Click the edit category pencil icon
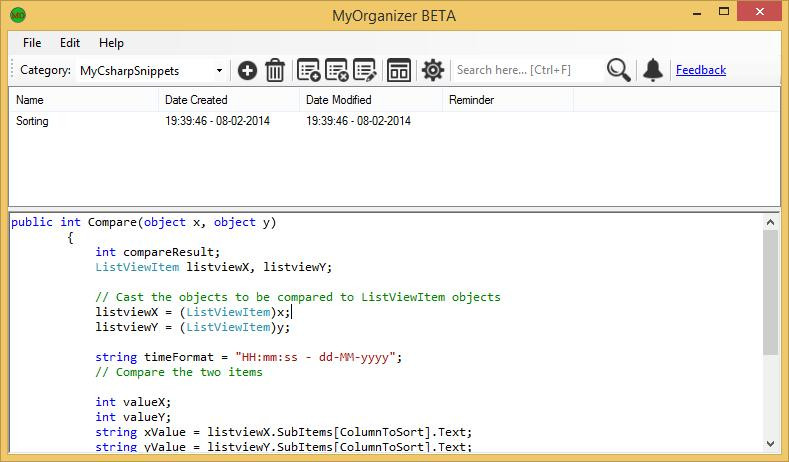 [365, 70]
